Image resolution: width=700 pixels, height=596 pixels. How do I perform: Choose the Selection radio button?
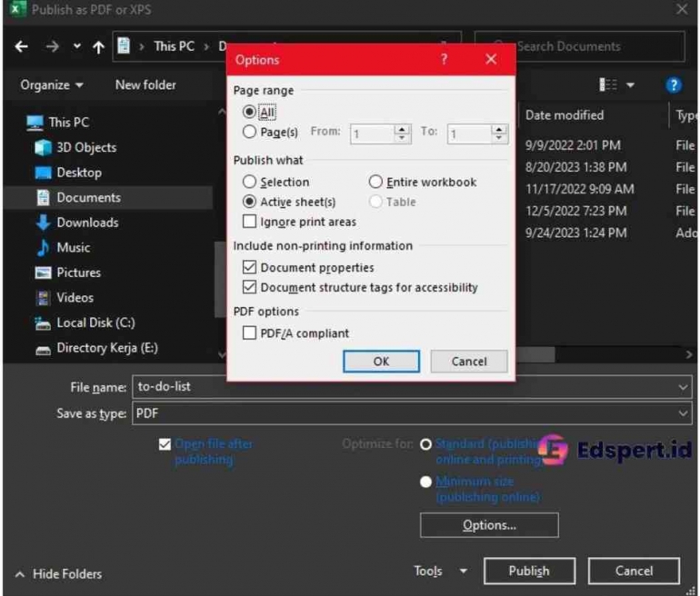point(249,182)
